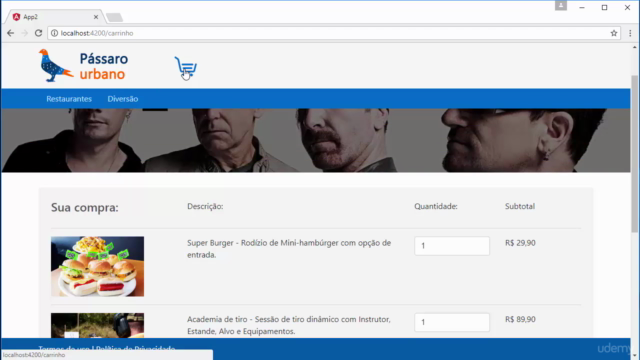
Task: Open the Restaurantes menu item
Action: 69,99
